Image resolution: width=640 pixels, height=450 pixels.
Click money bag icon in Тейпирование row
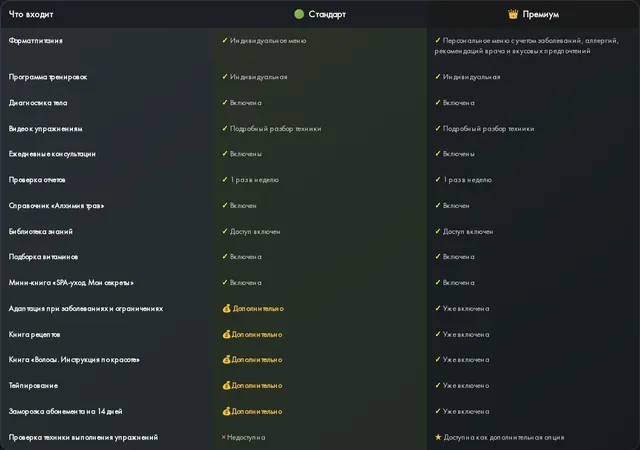click(227, 385)
